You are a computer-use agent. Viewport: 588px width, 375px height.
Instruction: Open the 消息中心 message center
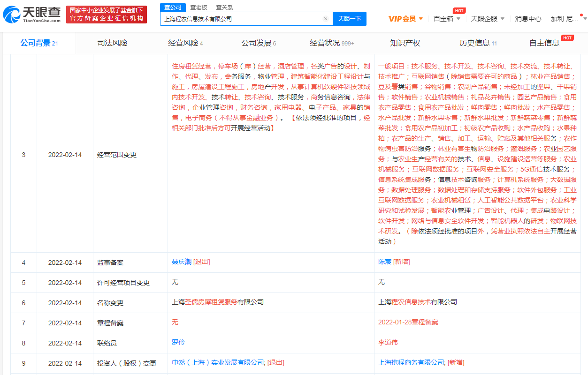pyautogui.click(x=528, y=19)
